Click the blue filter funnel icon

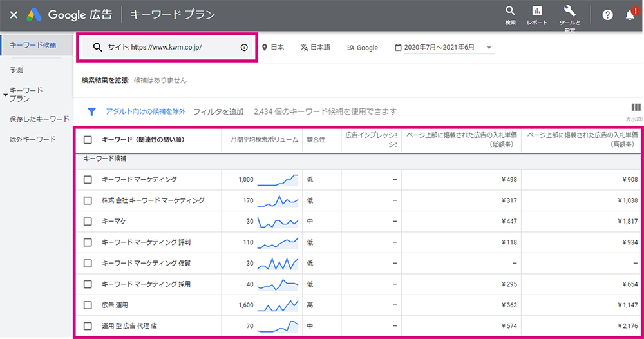click(91, 111)
